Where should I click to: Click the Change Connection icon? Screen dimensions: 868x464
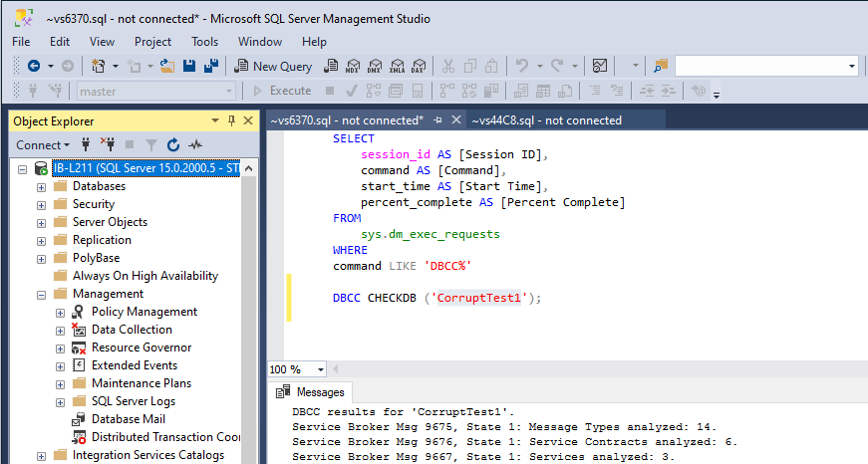point(55,91)
